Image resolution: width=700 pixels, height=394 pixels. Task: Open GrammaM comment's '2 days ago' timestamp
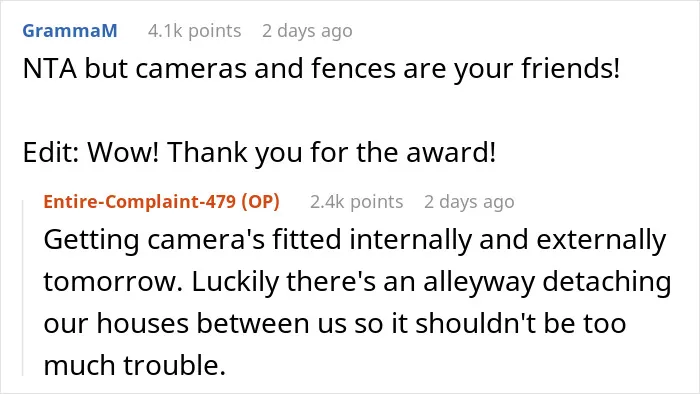[x=308, y=31]
